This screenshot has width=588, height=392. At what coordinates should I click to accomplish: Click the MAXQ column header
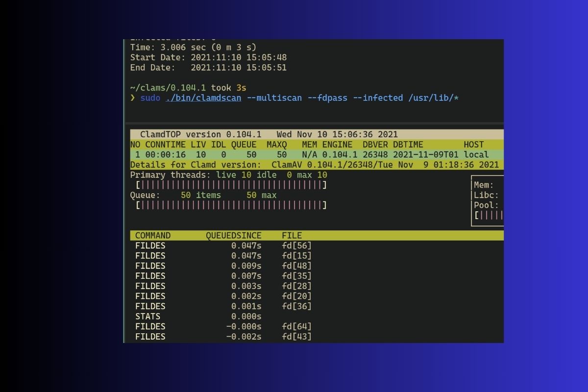(x=276, y=145)
